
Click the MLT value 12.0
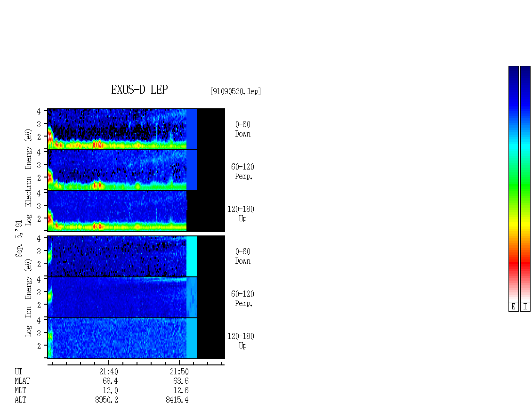[x=110, y=391]
